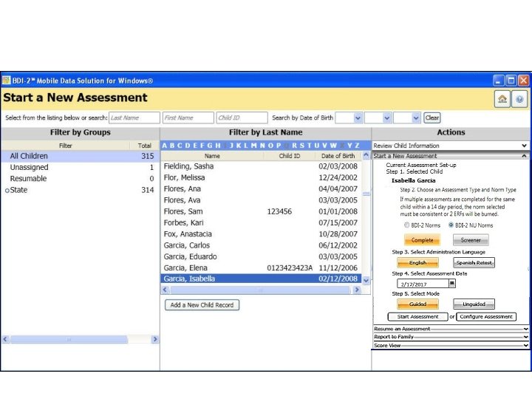Screen dimensions: 532x399
Task: Select Resumable group filter
Action: click(x=81, y=179)
